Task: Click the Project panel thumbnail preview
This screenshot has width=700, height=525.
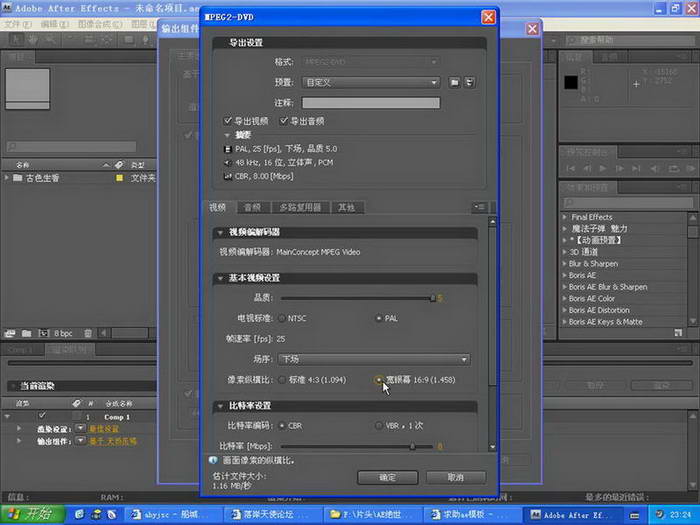Action: [x=27, y=89]
